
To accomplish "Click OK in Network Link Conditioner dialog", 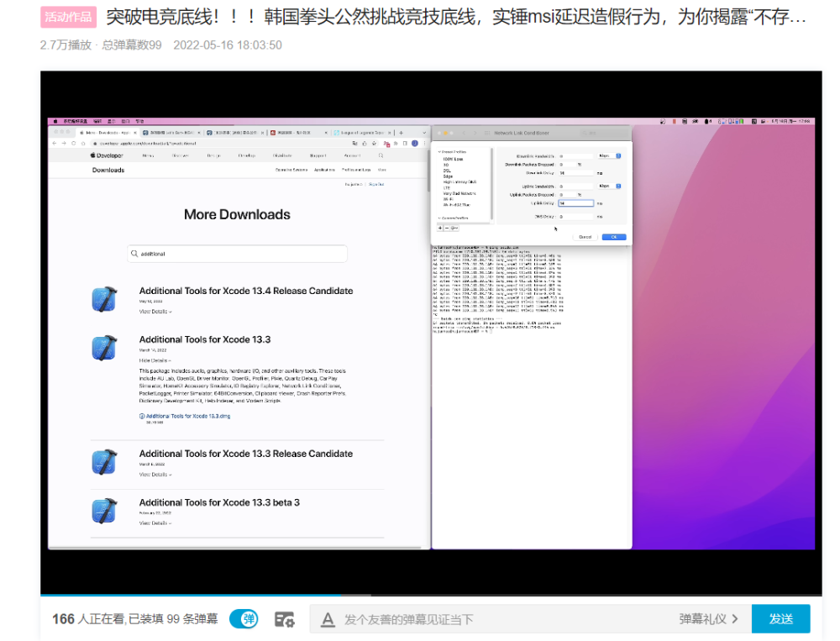I will tap(614, 237).
